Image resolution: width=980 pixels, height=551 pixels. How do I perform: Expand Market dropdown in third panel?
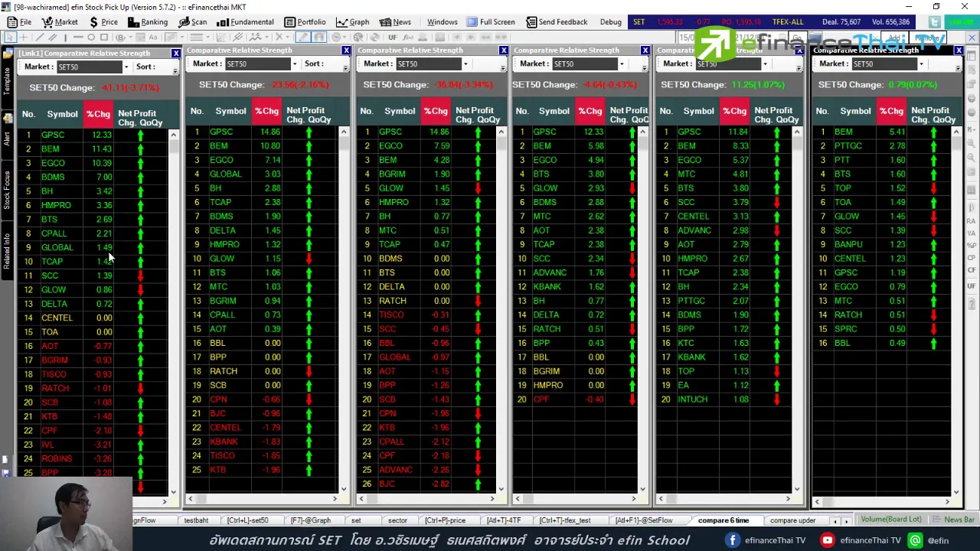pos(465,64)
